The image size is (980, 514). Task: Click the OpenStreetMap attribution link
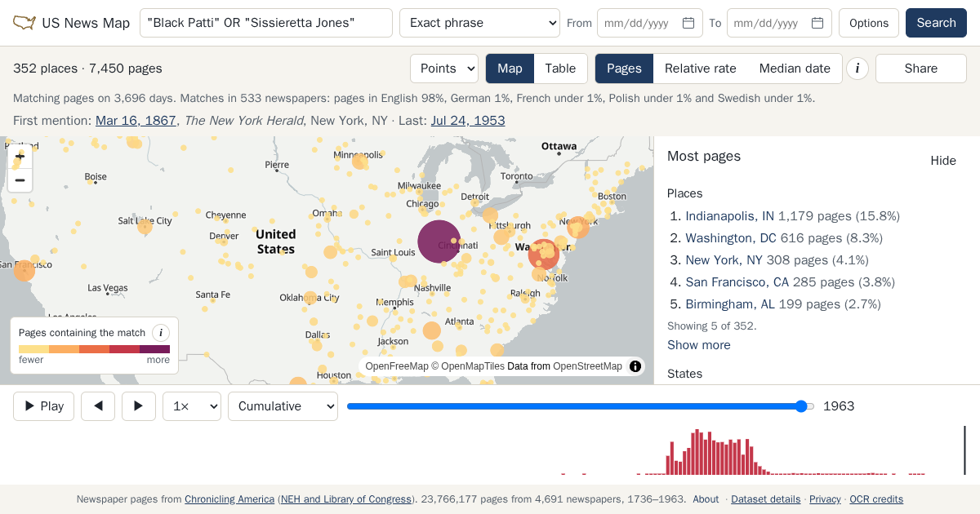click(587, 366)
